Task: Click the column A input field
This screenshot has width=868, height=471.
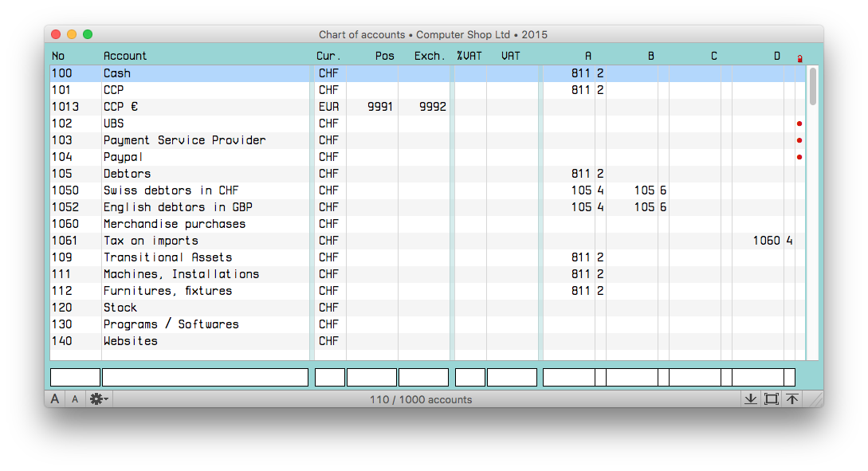Action: click(569, 378)
